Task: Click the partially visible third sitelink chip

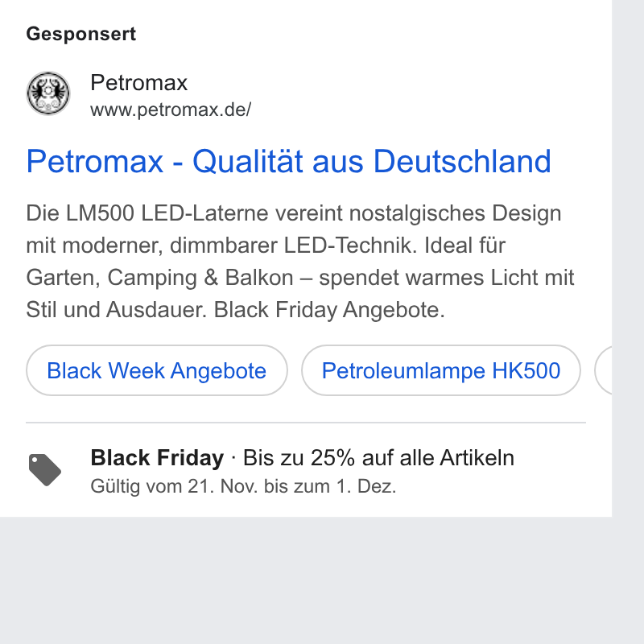Action: pyautogui.click(x=603, y=370)
